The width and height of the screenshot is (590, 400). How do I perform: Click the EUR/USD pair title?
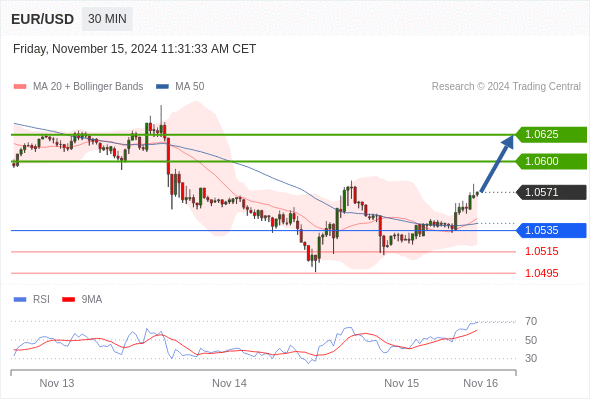click(x=43, y=19)
